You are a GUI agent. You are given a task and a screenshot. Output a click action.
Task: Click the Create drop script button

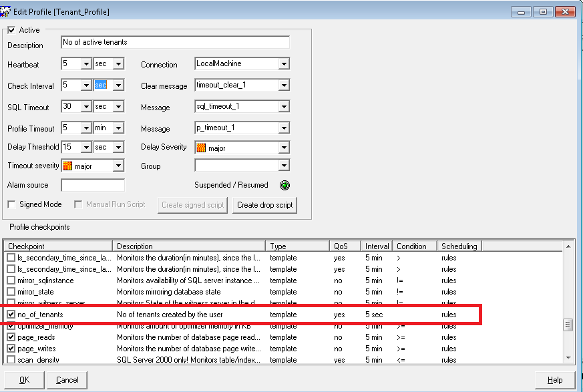[x=266, y=205]
